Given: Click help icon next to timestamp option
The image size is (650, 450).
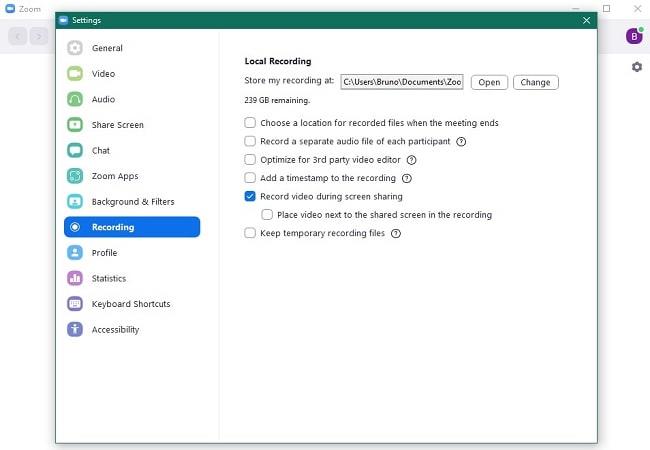Looking at the screenshot, I should [406, 178].
